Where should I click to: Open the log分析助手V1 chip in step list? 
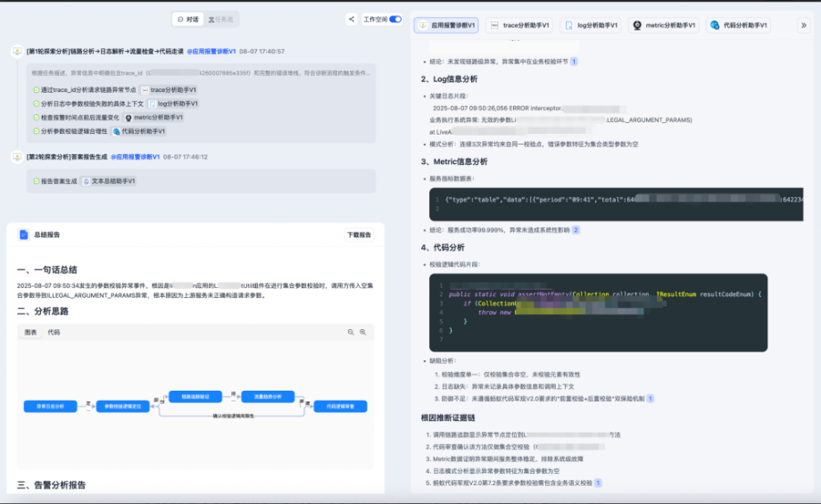172,103
